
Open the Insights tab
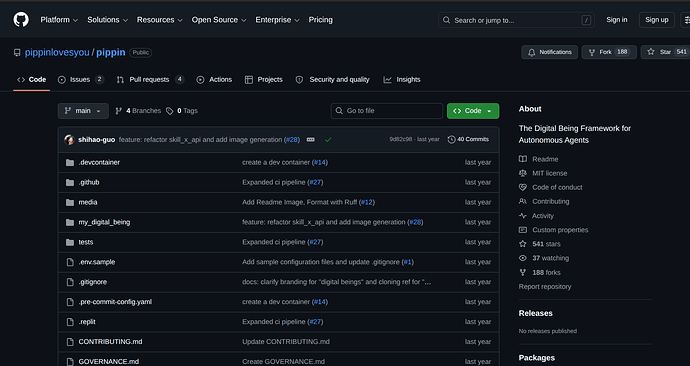pos(402,80)
